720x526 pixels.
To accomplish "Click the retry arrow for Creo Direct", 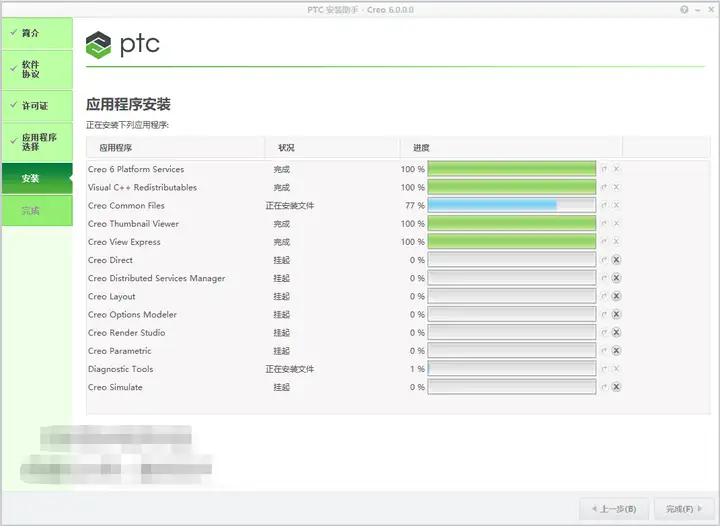I will 604,260.
